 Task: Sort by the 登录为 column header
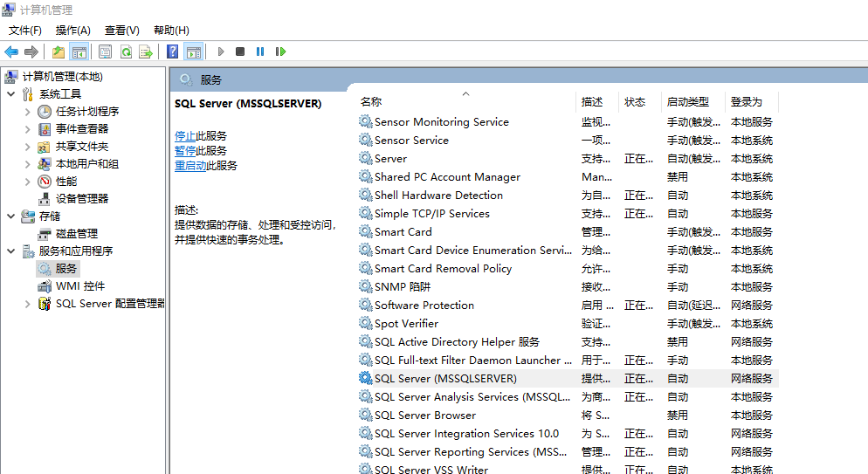click(x=751, y=102)
